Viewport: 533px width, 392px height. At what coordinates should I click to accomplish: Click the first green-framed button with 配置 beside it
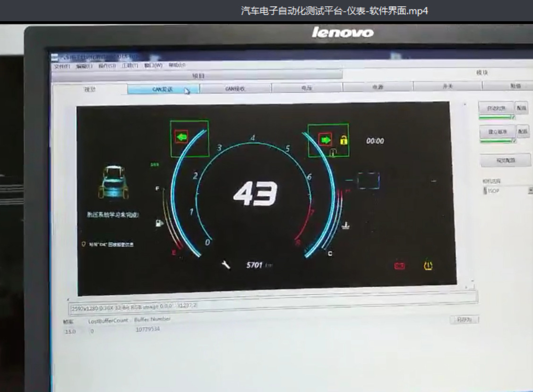(496, 108)
